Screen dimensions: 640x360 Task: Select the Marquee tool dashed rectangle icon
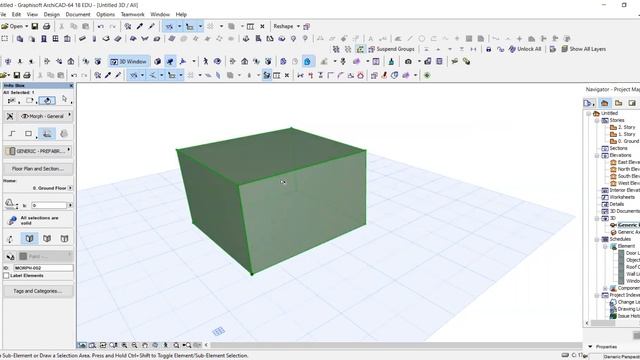(x=4, y=39)
